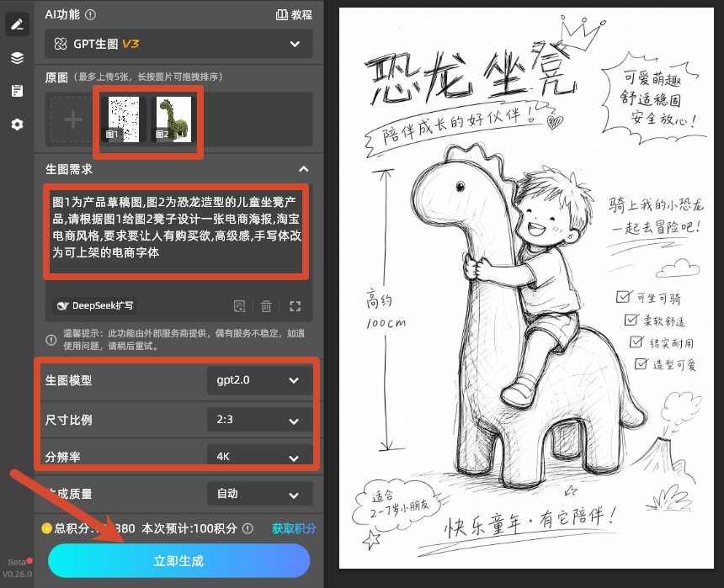Viewport: 724px width, 588px height.
Task: Open the 生图模型 gpt2.0 dropdown
Action: [259, 380]
